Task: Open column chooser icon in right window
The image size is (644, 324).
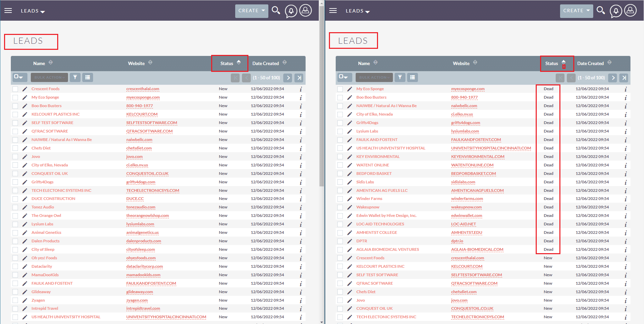Action: click(413, 77)
